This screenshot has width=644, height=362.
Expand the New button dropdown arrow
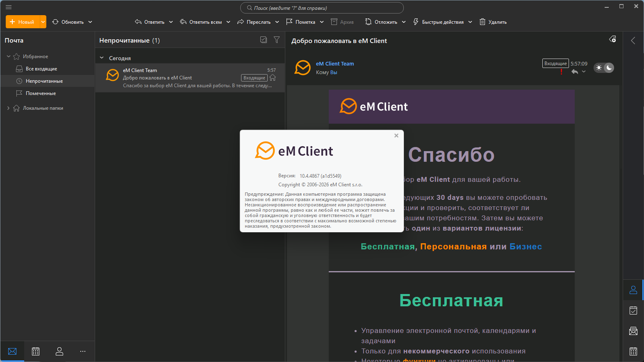click(x=43, y=22)
